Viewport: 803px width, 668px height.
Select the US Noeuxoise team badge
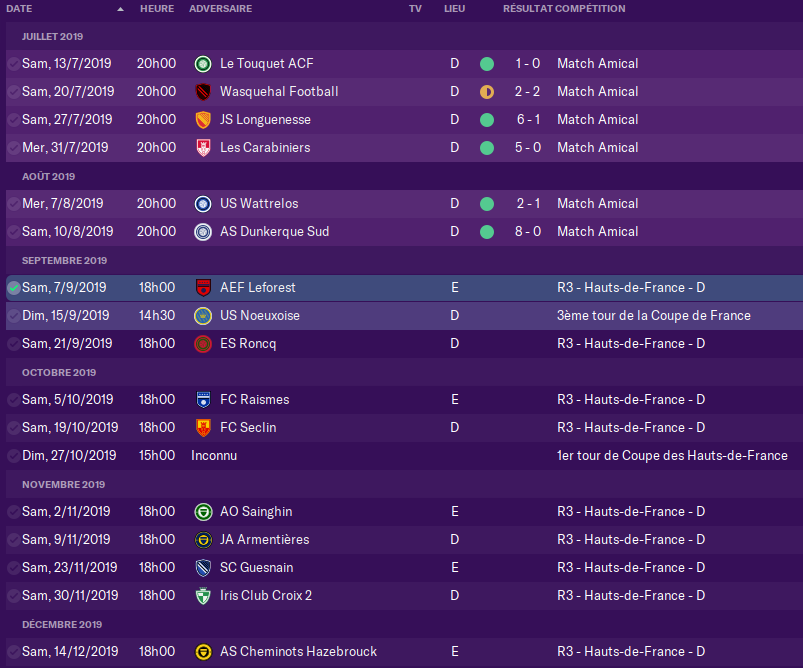[203, 316]
